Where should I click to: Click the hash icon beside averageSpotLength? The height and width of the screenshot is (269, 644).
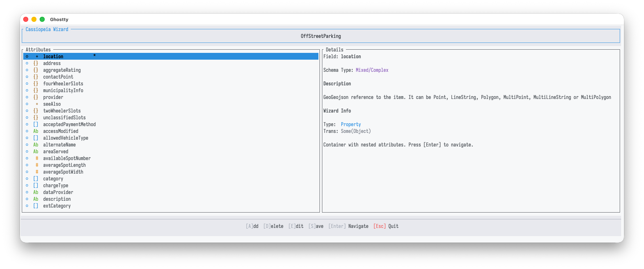(x=37, y=165)
